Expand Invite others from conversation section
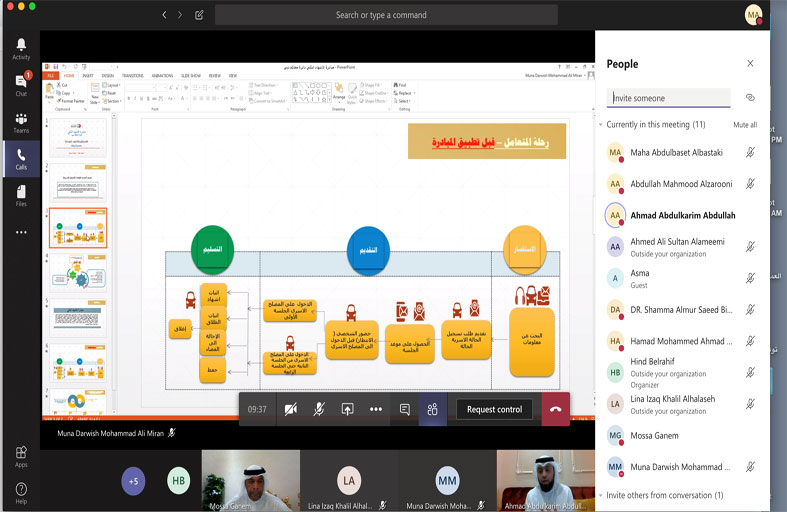Image resolution: width=787 pixels, height=512 pixels. tap(600, 495)
